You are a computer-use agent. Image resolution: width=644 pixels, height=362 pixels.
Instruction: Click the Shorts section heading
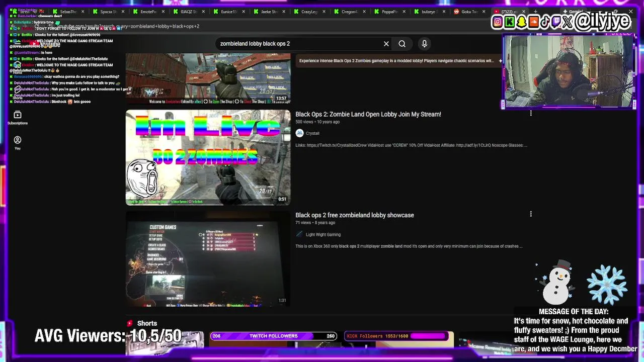(x=147, y=323)
